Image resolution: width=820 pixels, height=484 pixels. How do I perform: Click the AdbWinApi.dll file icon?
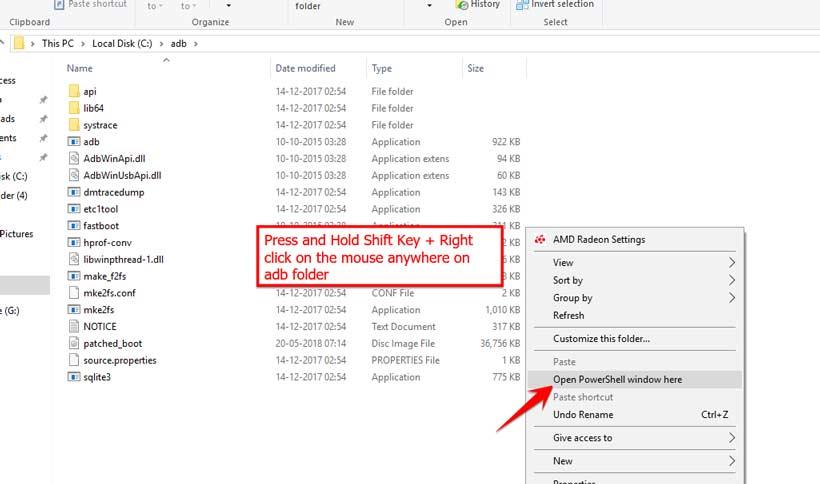(x=74, y=159)
